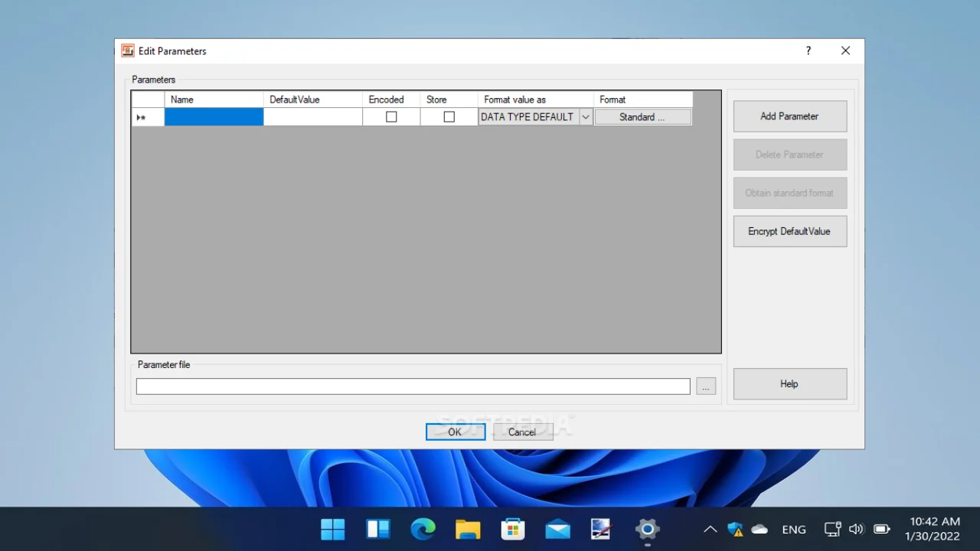Click the Name column header

click(214, 99)
